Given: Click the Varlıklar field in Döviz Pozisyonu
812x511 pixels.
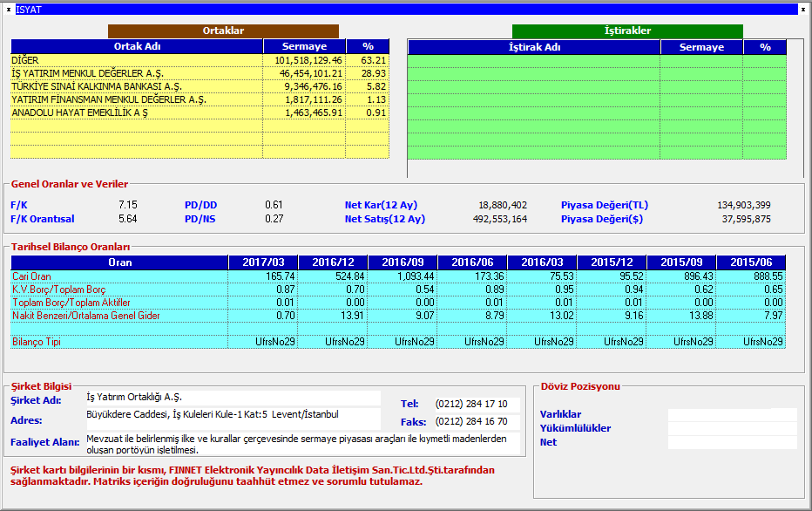Looking at the screenshot, I should point(732,414).
